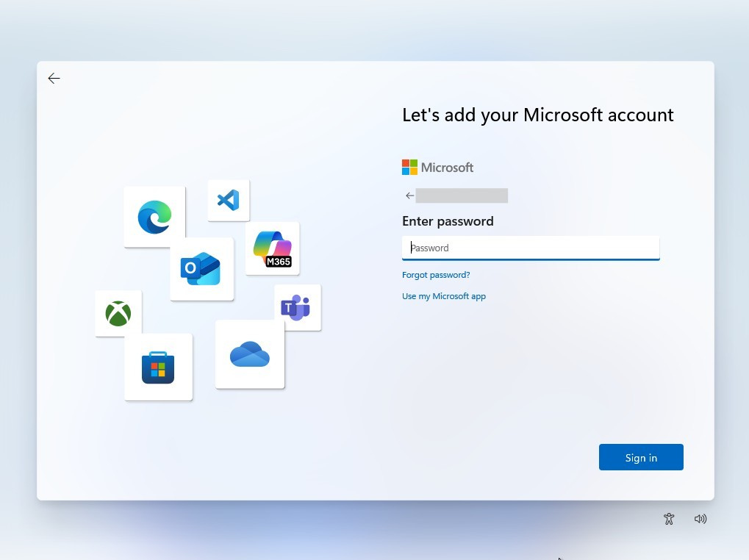This screenshot has width=749, height=560.
Task: Click the Microsoft Store icon tile
Action: pos(158,367)
